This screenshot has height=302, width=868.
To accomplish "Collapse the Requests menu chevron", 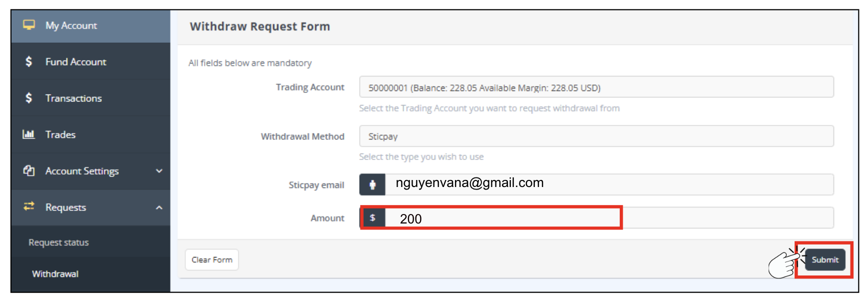I will [x=159, y=207].
